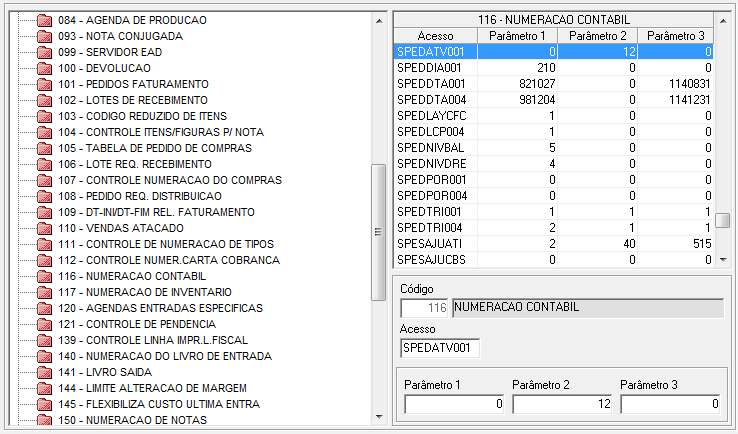Click the value 1140831 in Parâmetro 3
Viewport: 738px width, 434px height.
[690, 84]
